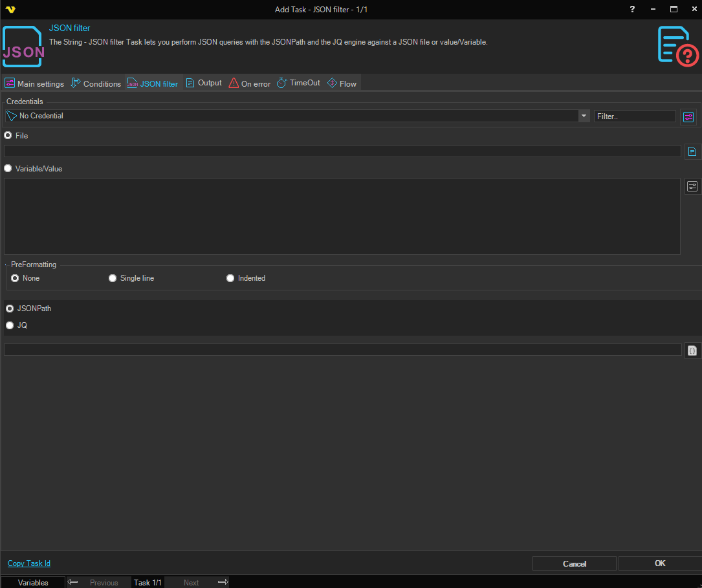The image size is (702, 588).
Task: Click the File path input field
Action: (342, 151)
